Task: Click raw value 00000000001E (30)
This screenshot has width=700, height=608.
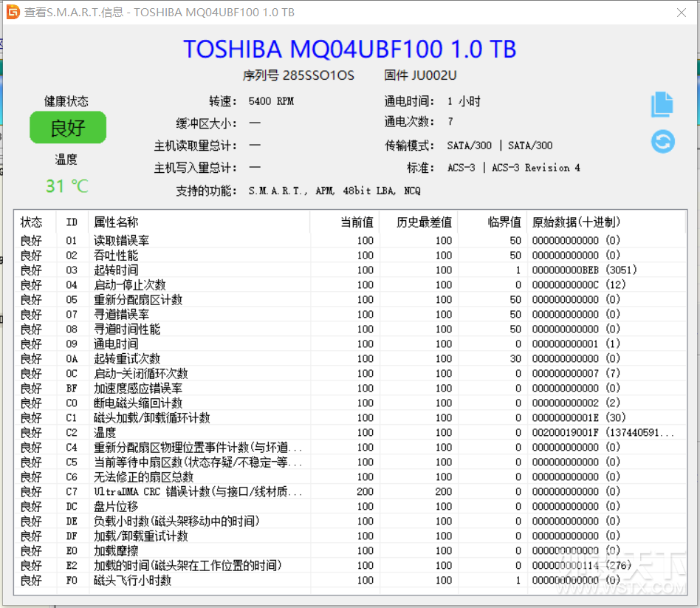Action: [579, 417]
